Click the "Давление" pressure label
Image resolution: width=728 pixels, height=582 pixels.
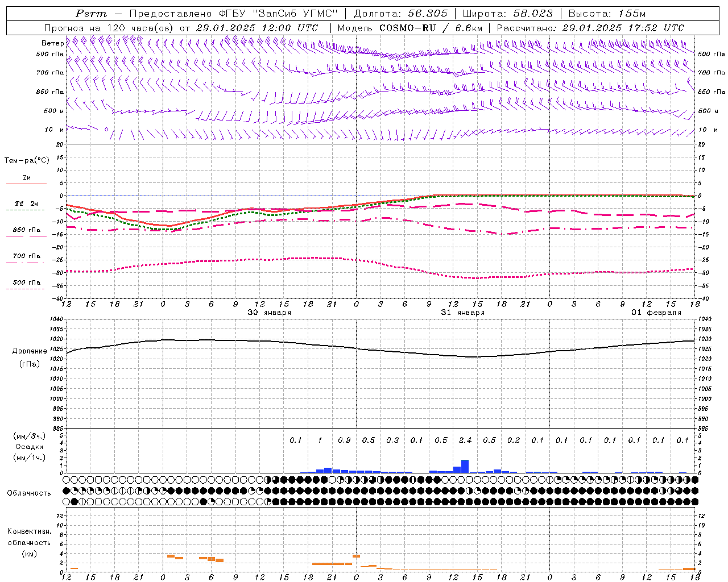point(30,351)
